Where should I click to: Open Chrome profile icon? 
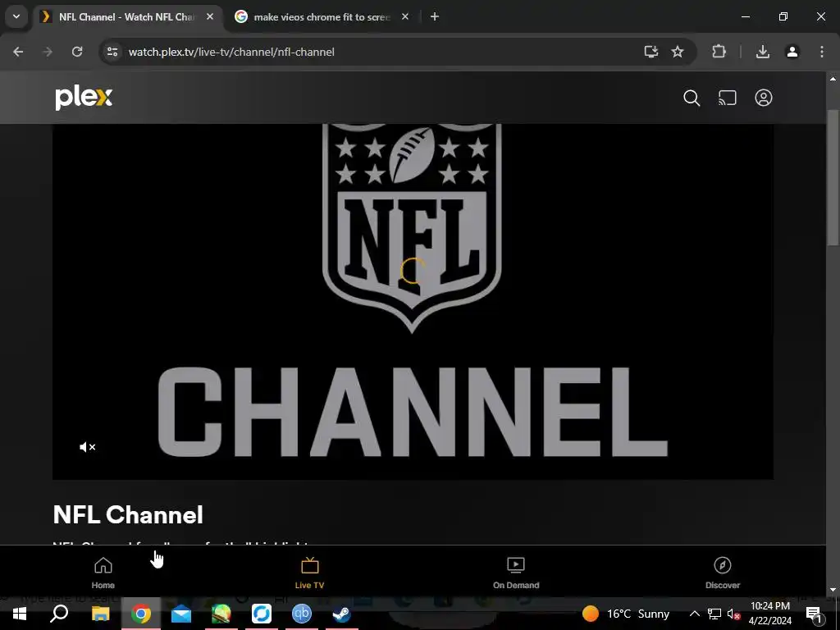tap(792, 52)
